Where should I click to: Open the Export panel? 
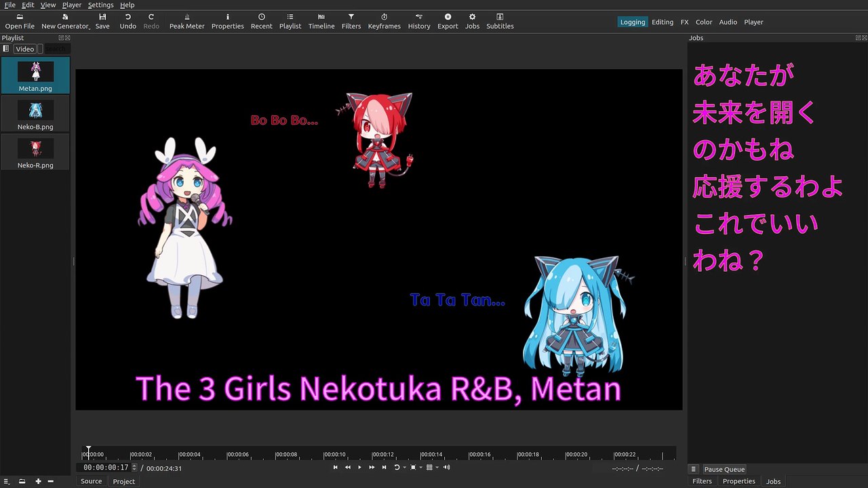coord(448,21)
